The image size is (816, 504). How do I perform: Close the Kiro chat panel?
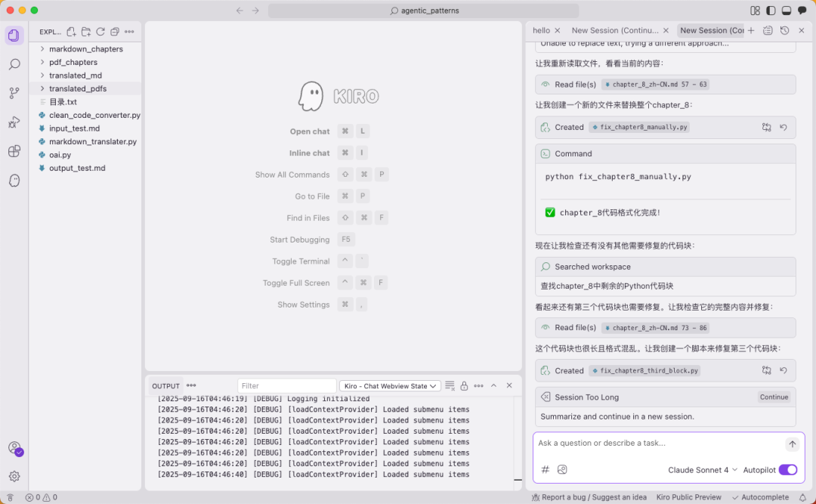pyautogui.click(x=802, y=31)
